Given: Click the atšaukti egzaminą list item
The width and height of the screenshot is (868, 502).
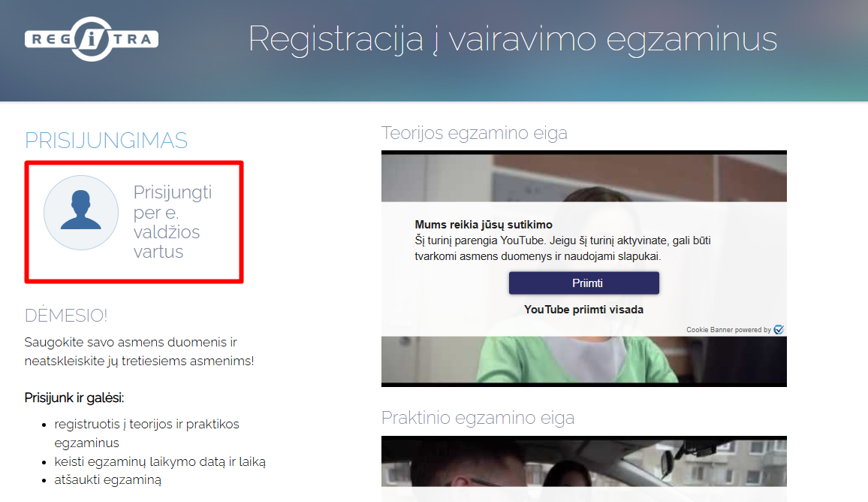Looking at the screenshot, I should coord(107,479).
